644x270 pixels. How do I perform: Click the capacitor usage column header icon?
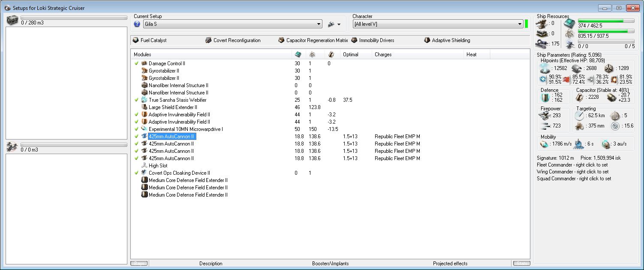331,55
